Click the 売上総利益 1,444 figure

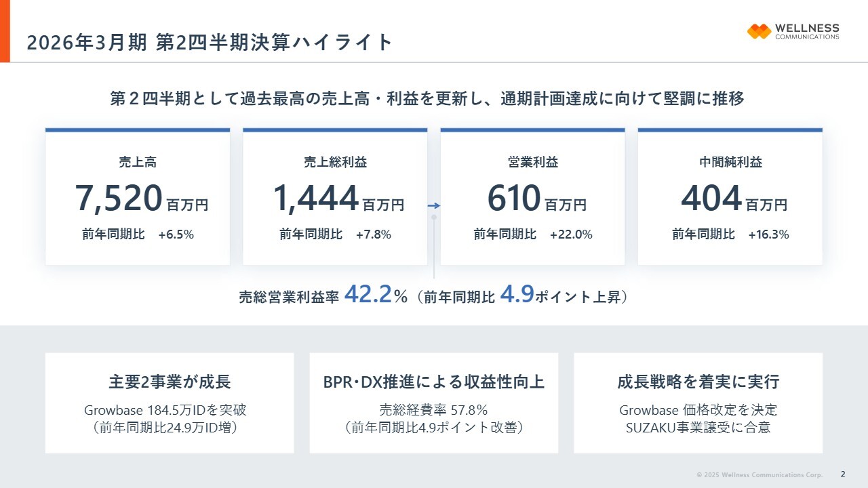(316, 199)
